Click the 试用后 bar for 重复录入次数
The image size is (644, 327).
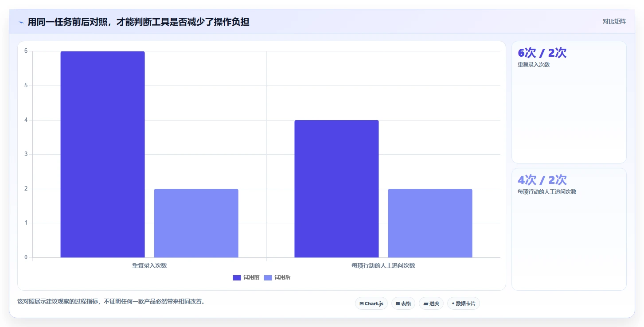click(x=196, y=223)
